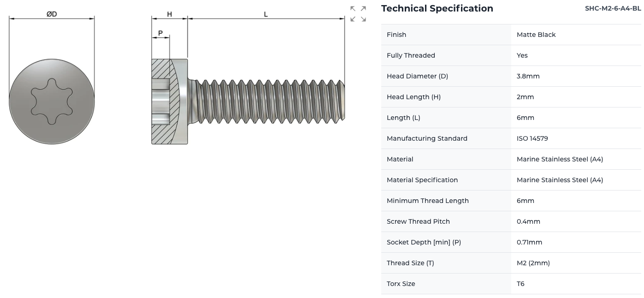The height and width of the screenshot is (298, 644).
Task: Click the Material row's Marine Stainless Steel value
Action: (560, 159)
